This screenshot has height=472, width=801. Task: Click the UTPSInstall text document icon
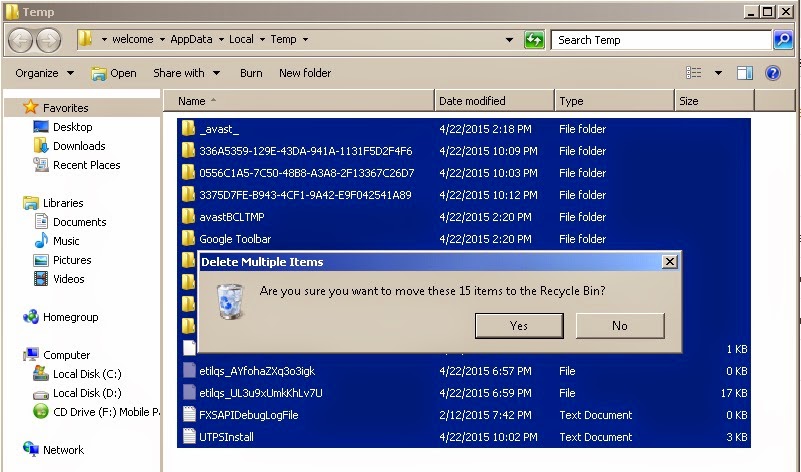click(190, 436)
